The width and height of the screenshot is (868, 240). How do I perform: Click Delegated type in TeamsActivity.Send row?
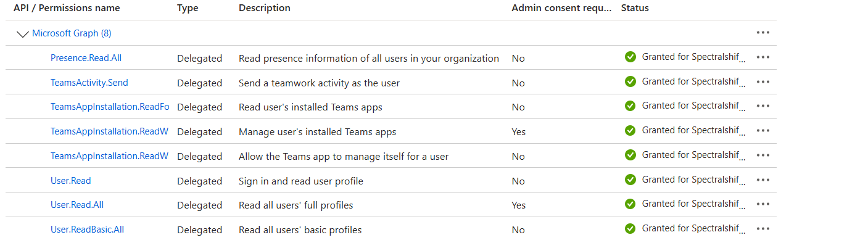(199, 83)
